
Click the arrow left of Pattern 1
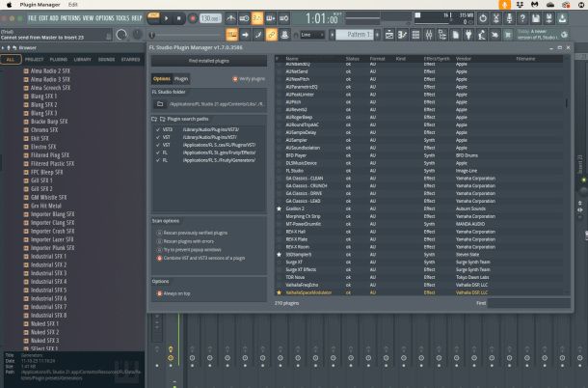[332, 35]
